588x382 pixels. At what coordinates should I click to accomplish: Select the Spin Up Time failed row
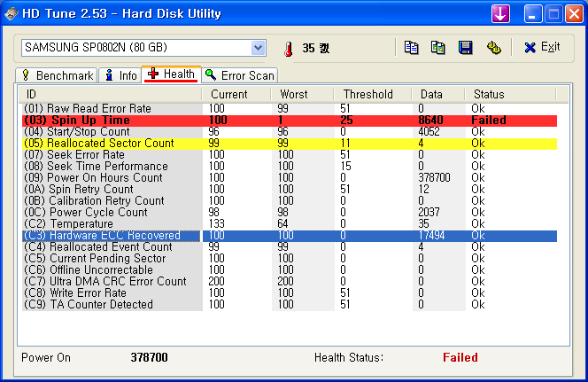coord(290,120)
